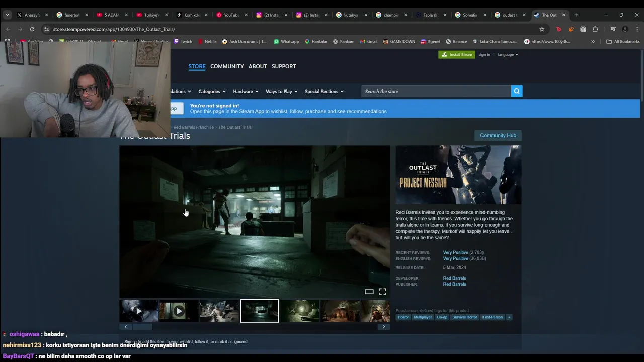Expand more tags with the plus button

tap(509, 317)
